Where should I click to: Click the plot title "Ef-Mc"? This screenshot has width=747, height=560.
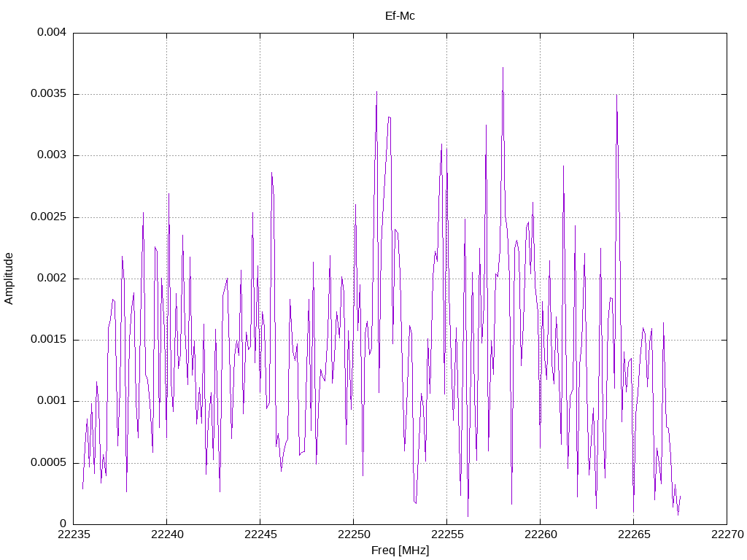click(400, 16)
